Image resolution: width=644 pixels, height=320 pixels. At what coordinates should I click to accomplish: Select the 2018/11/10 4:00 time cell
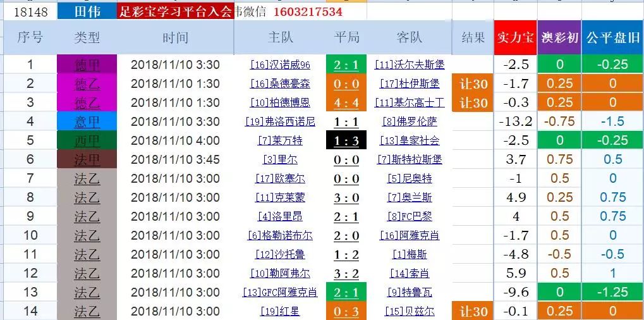click(175, 140)
